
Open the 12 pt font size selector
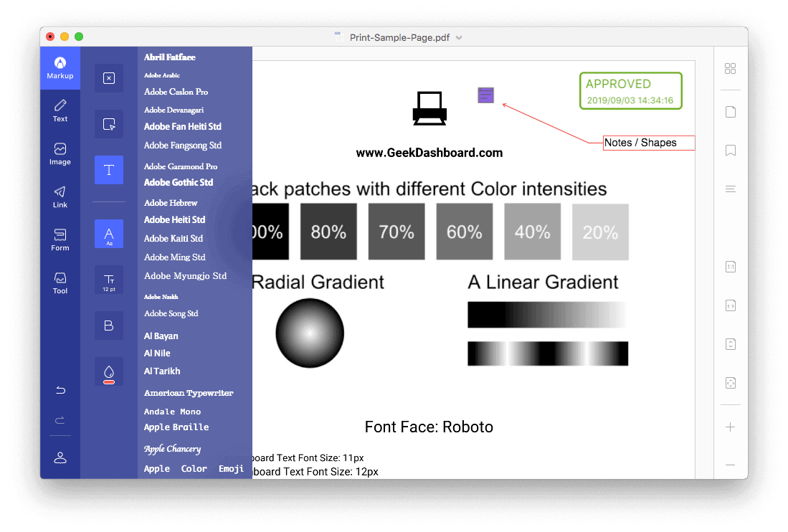108,280
